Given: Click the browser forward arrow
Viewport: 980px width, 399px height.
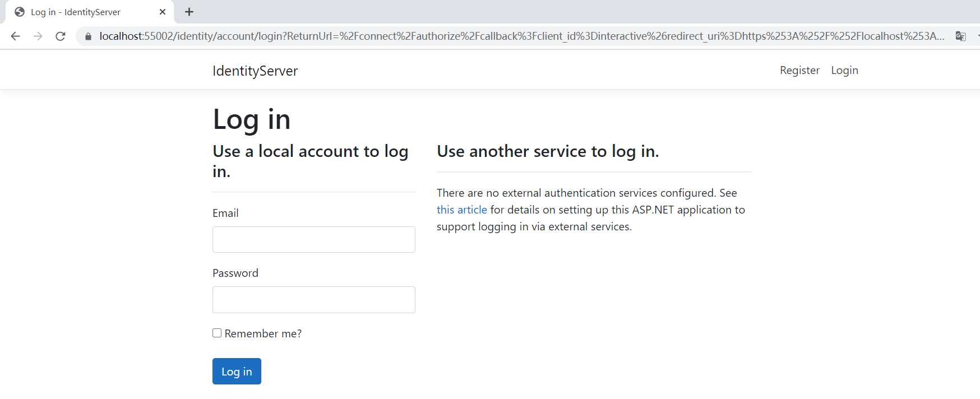Looking at the screenshot, I should point(38,36).
